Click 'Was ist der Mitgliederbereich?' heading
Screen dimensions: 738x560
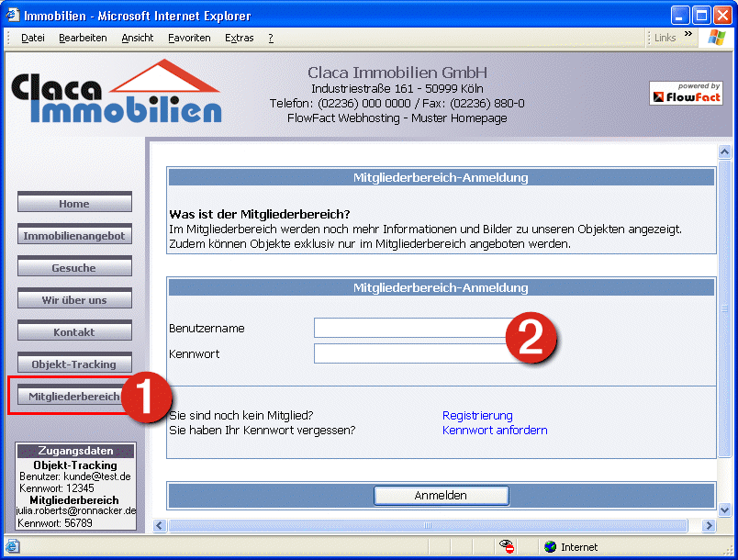tap(260, 215)
